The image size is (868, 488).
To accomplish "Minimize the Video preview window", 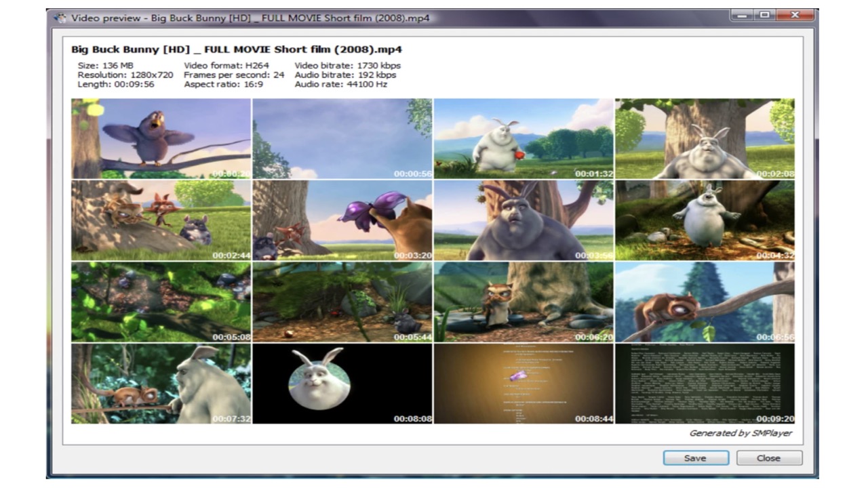I will click(x=742, y=15).
